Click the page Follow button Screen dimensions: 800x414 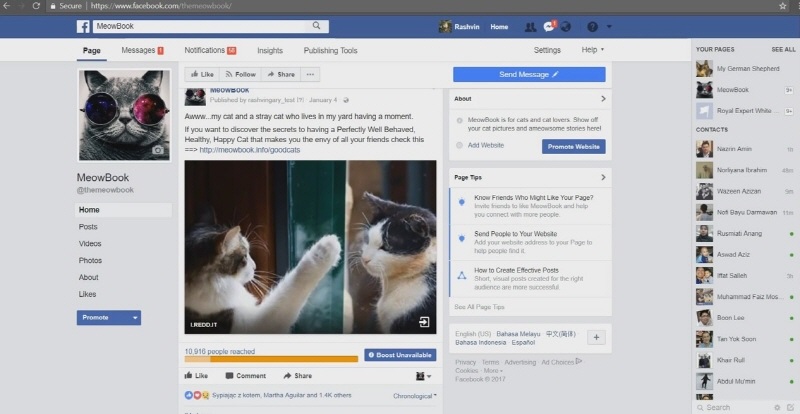click(x=240, y=75)
